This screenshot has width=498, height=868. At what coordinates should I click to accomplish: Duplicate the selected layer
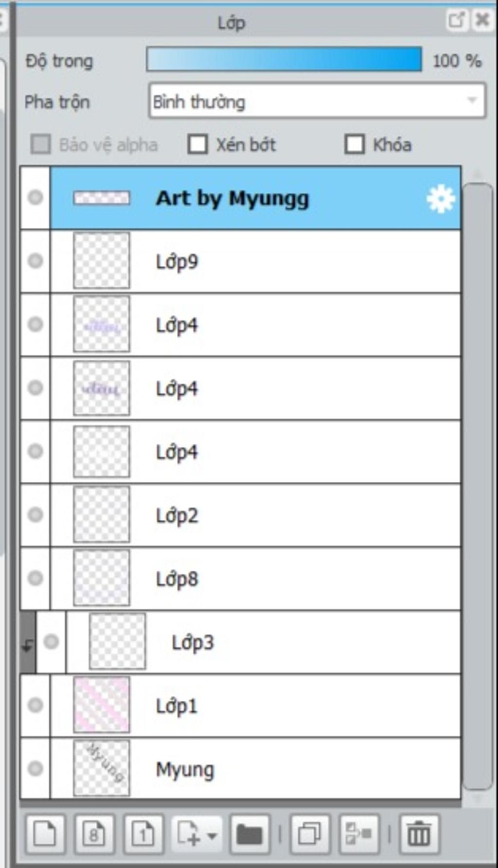pyautogui.click(x=309, y=834)
